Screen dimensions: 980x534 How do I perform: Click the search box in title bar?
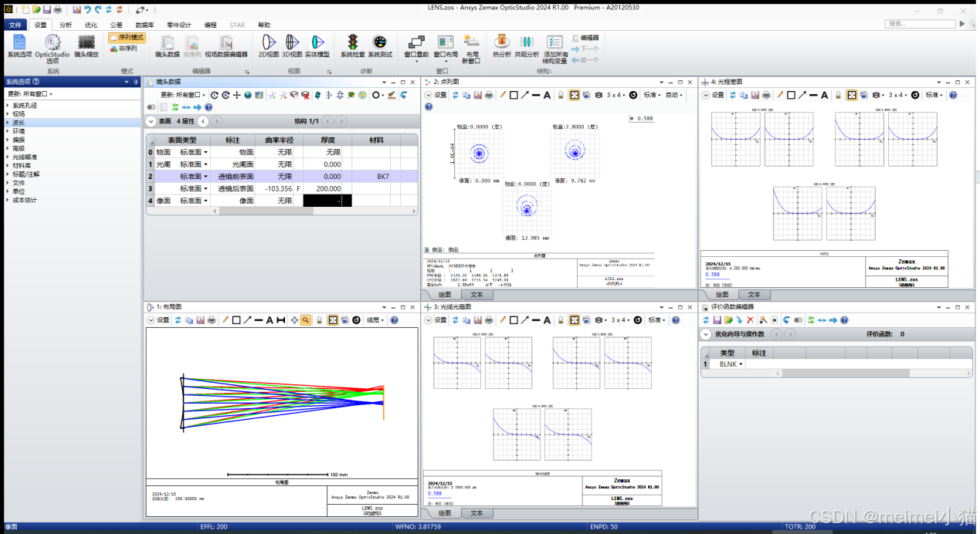(x=921, y=24)
